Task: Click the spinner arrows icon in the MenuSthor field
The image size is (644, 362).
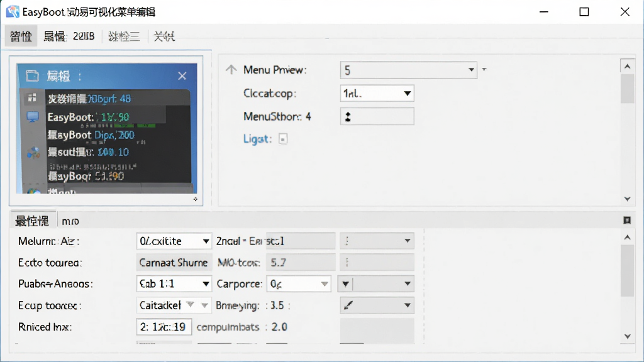Action: pos(348,117)
